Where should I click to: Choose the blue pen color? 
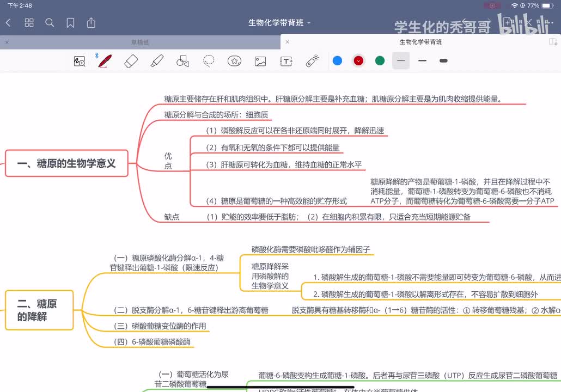tap(337, 61)
